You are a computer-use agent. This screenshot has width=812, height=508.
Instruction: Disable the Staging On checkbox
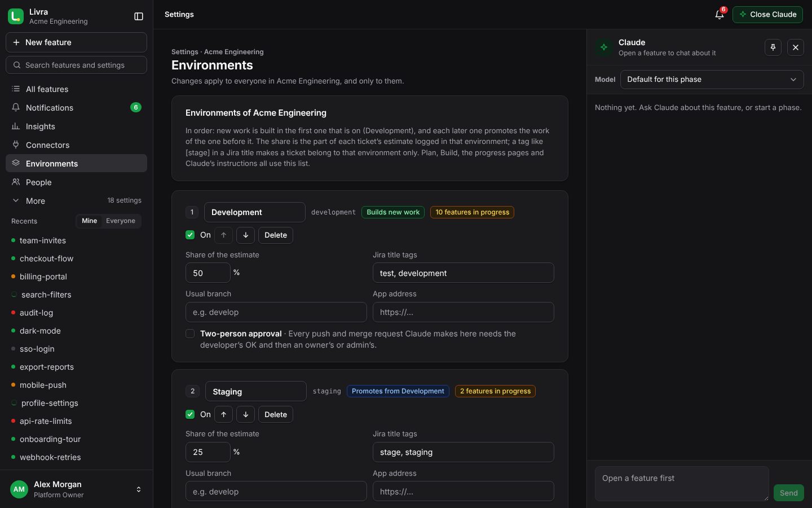pos(190,414)
